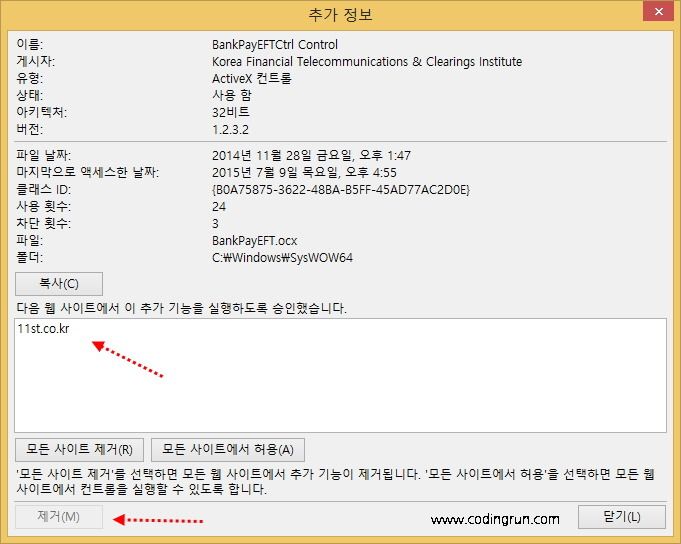
Task: Click the class ID {B0A75875-3622-48BA-B5FF-45AD77AC2D0E}
Action: [341, 189]
